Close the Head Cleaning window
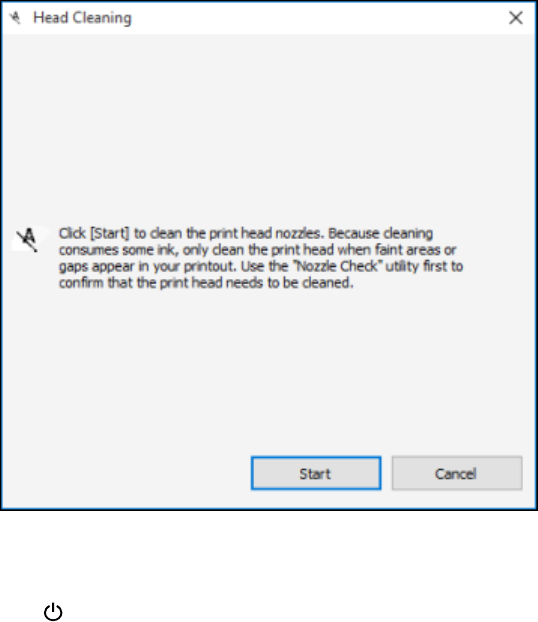Screen dimensions: 538x622 click(516, 18)
